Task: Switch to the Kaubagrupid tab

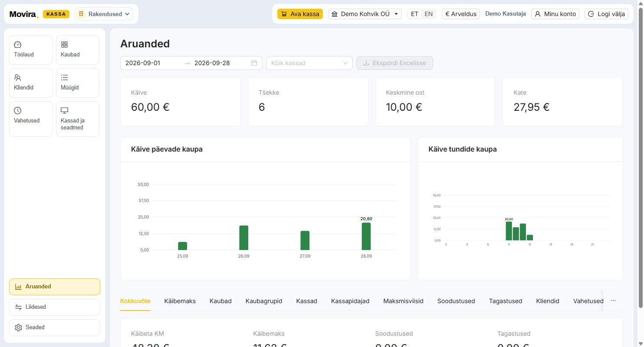Action: coord(264,301)
